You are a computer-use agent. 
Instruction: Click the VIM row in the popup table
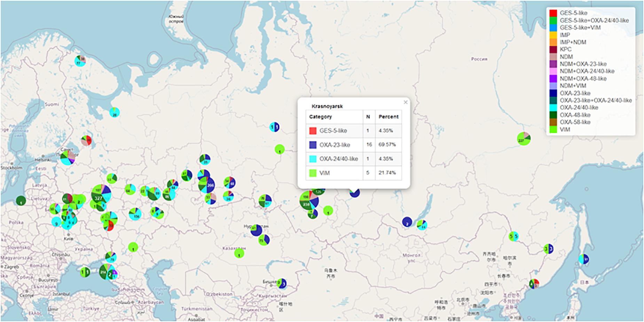[x=354, y=173]
